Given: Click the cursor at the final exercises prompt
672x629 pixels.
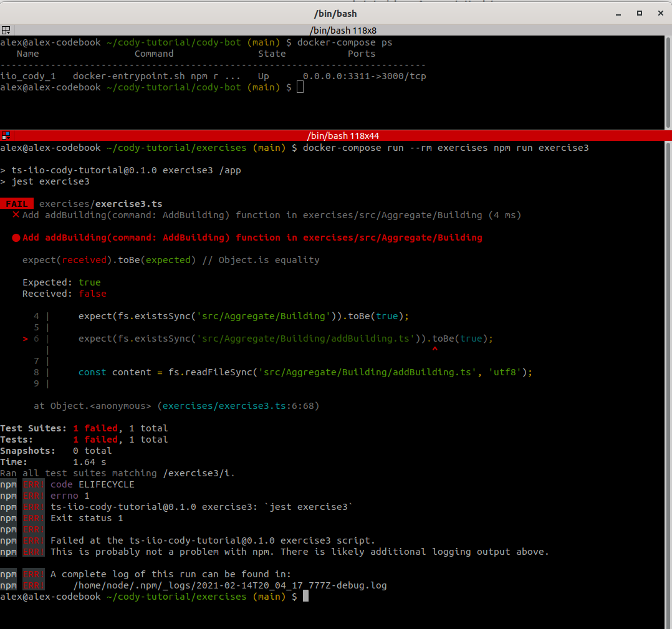Looking at the screenshot, I should (305, 596).
